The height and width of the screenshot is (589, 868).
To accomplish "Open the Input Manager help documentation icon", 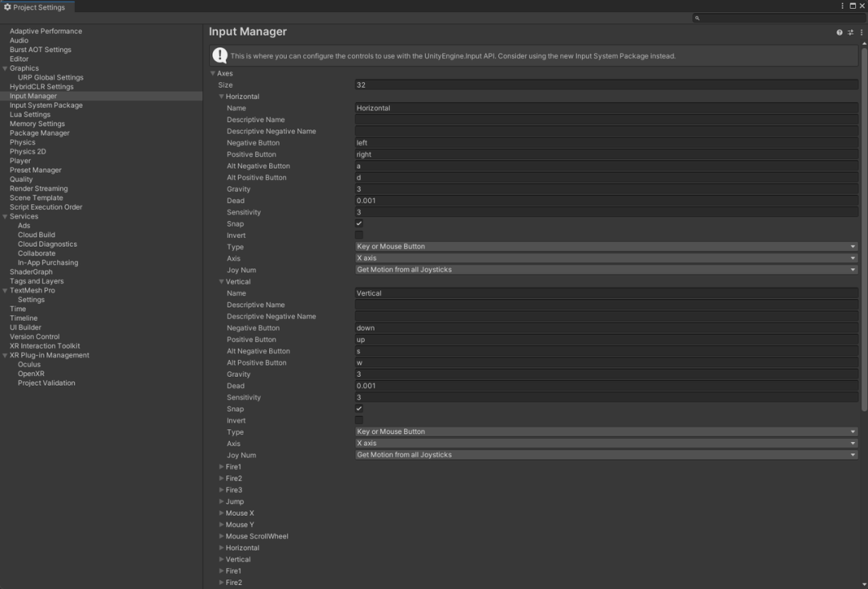I will pyautogui.click(x=839, y=32).
